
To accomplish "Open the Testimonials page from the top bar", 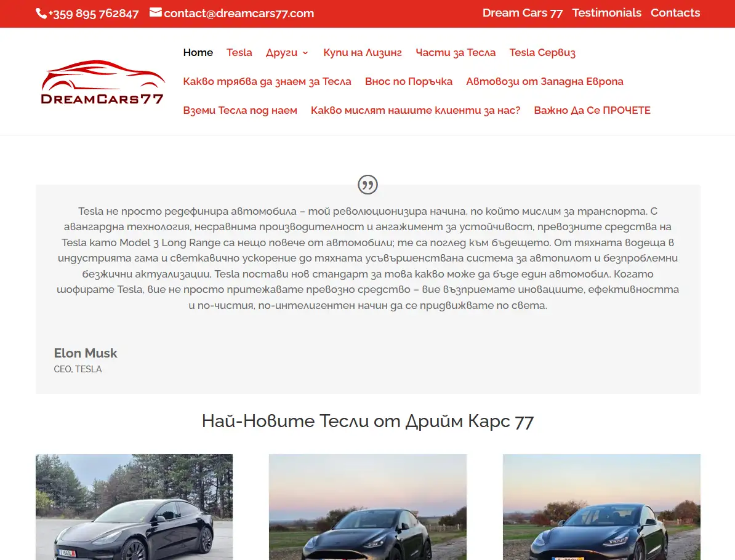I will [x=606, y=12].
